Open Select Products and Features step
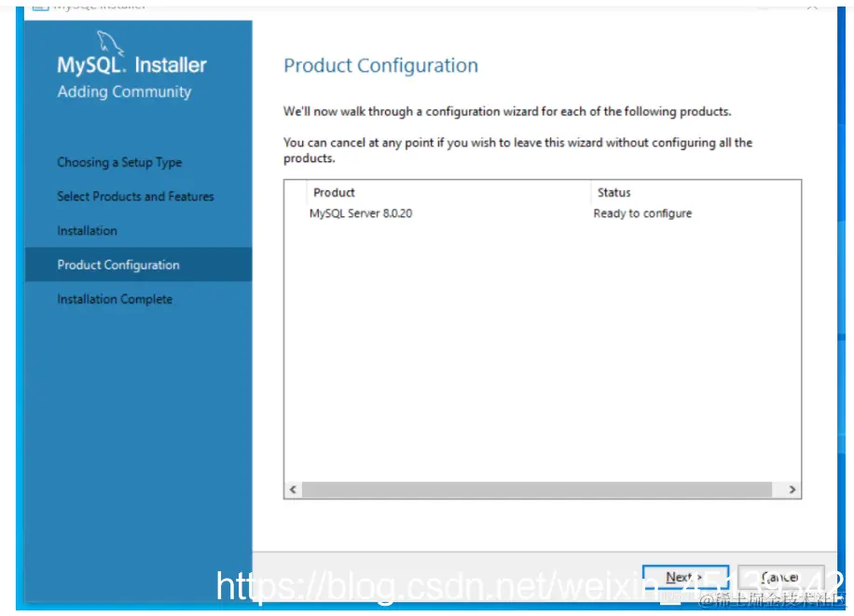The height and width of the screenshot is (616, 854). coord(135,196)
